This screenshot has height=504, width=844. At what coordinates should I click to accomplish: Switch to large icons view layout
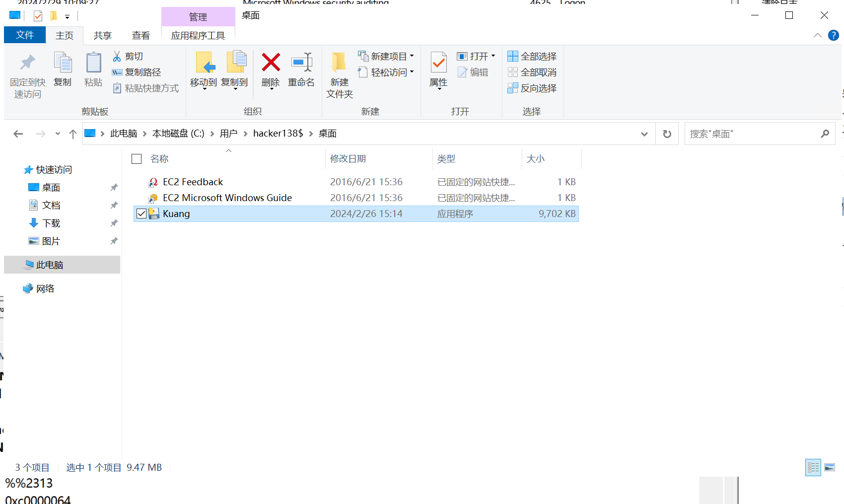pos(830,467)
